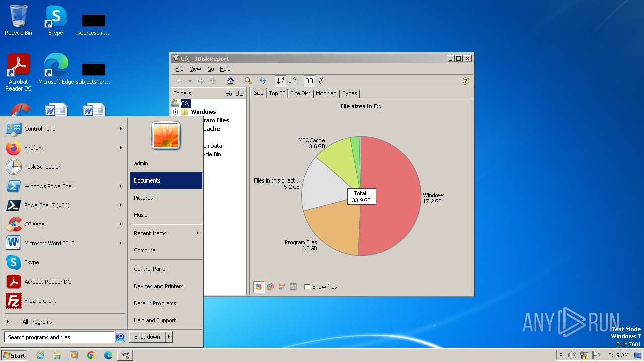The height and width of the screenshot is (362, 644).
Task: Switch to the Top 50 tab
Action: tap(277, 93)
